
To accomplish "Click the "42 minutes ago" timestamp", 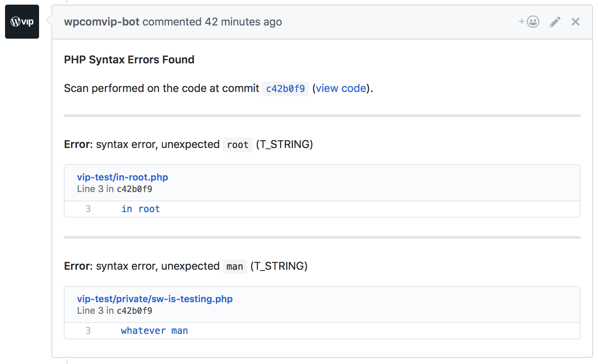I will [243, 22].
